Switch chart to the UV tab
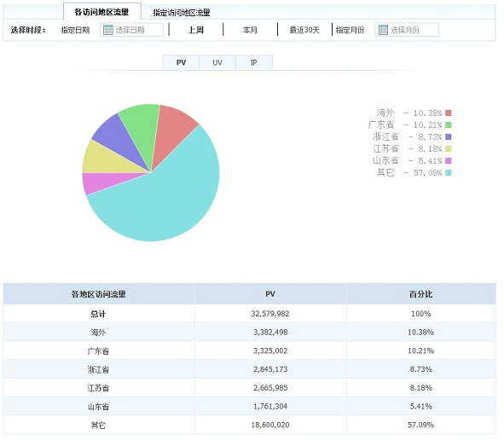Screen dimensions: 504x440 pos(217,62)
